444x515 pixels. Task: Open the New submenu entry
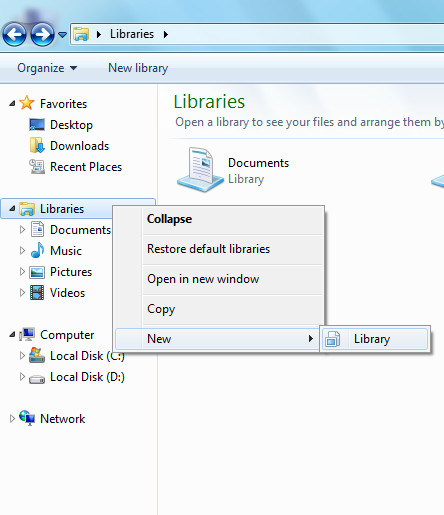217,339
